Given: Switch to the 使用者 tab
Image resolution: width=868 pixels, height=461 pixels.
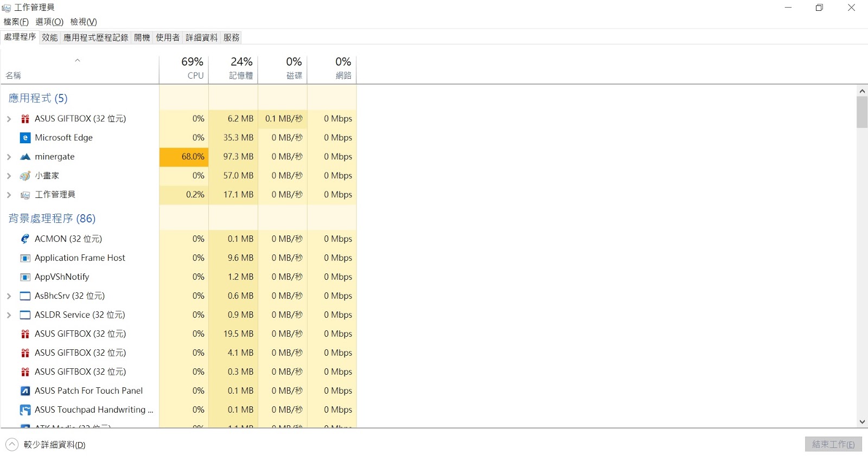Looking at the screenshot, I should pyautogui.click(x=168, y=37).
